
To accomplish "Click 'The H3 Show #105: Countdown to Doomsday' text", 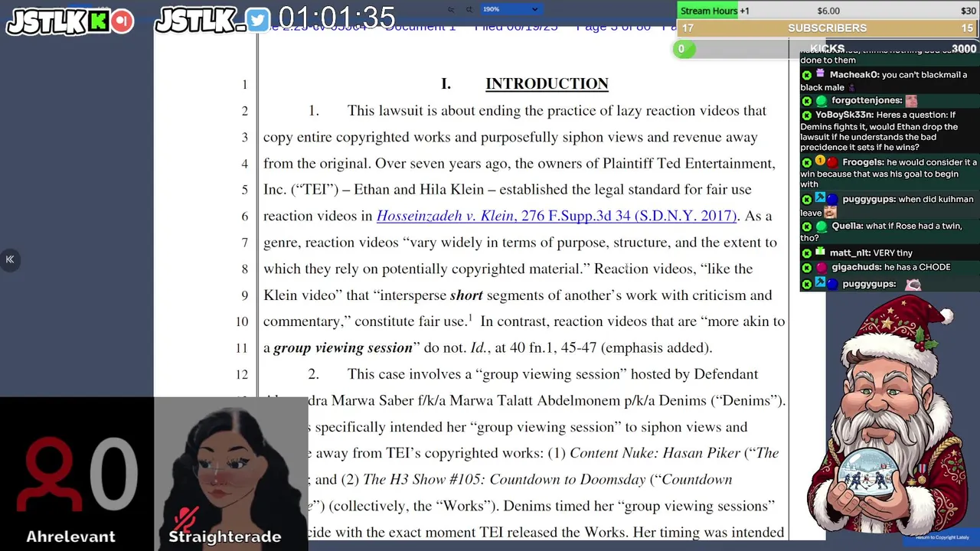I will pyautogui.click(x=505, y=480).
